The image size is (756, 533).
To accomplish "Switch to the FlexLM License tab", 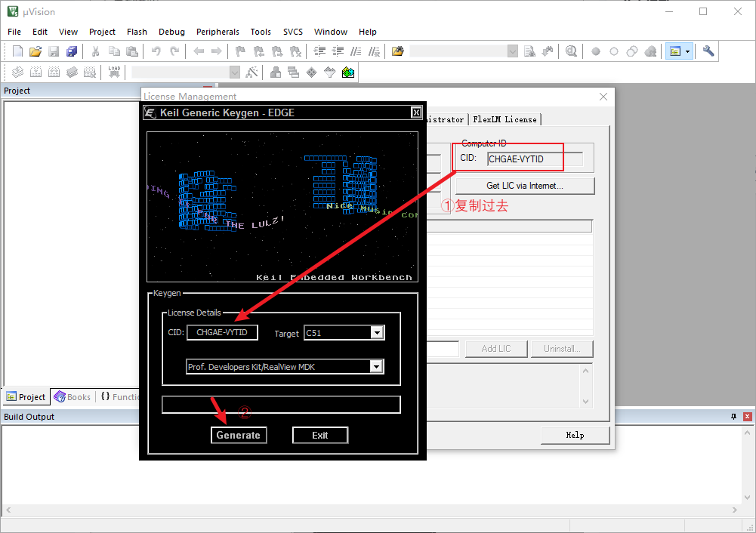I will pos(505,119).
